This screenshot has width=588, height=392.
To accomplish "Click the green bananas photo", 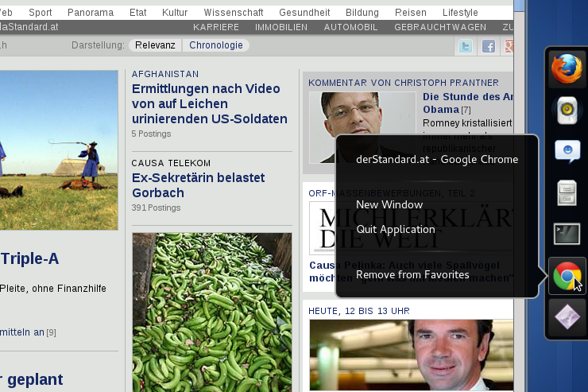I will [x=212, y=310].
